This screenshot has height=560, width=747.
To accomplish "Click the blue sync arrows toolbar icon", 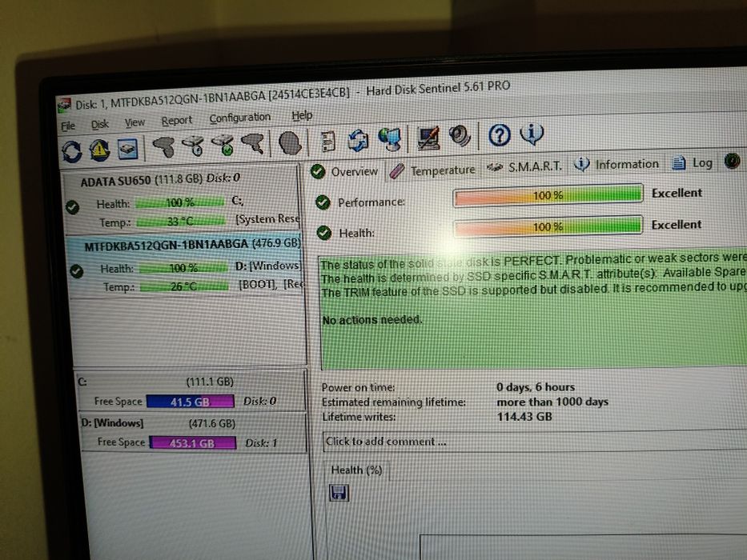I will (358, 140).
